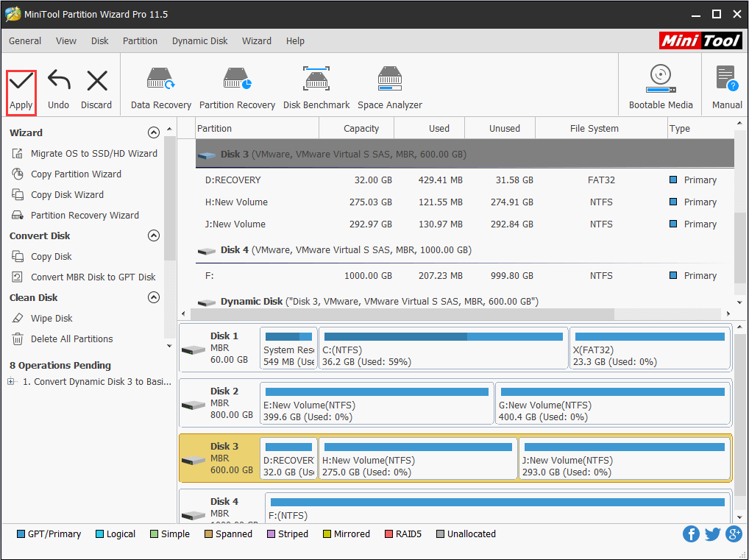The height and width of the screenshot is (560, 749).
Task: Open Partition Recovery Wizard in sidebar
Action: [x=76, y=215]
